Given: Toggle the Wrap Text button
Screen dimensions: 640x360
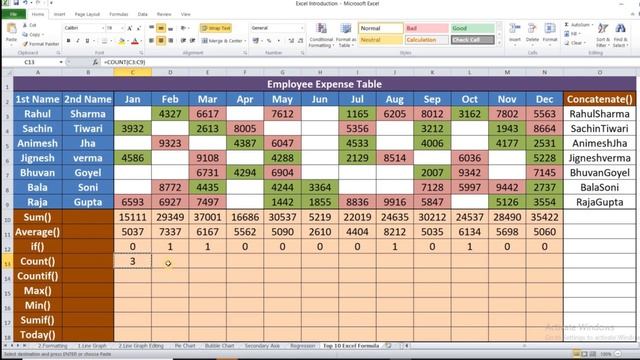Looking at the screenshot, I should [x=216, y=28].
